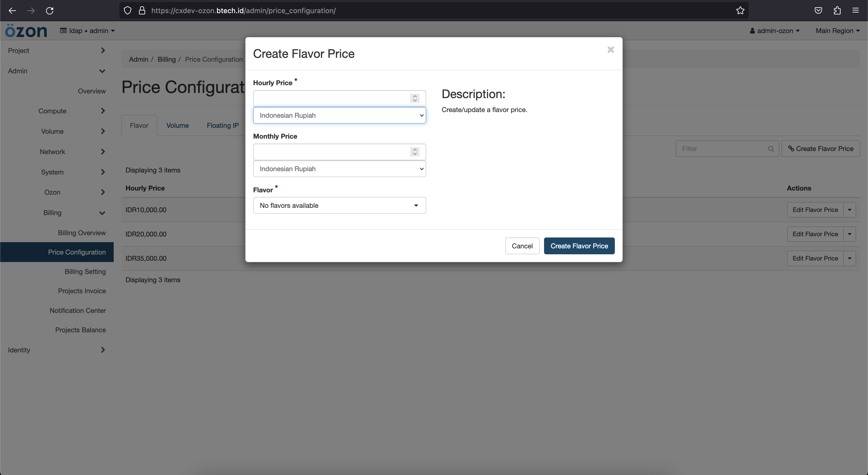Submit the dialog's Create Flavor Price button
The height and width of the screenshot is (475, 868).
[579, 246]
